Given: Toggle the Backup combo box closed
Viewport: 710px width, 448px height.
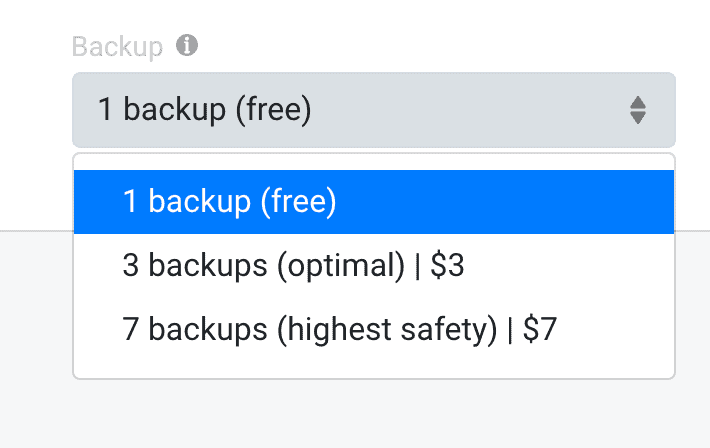Looking at the screenshot, I should (374, 110).
